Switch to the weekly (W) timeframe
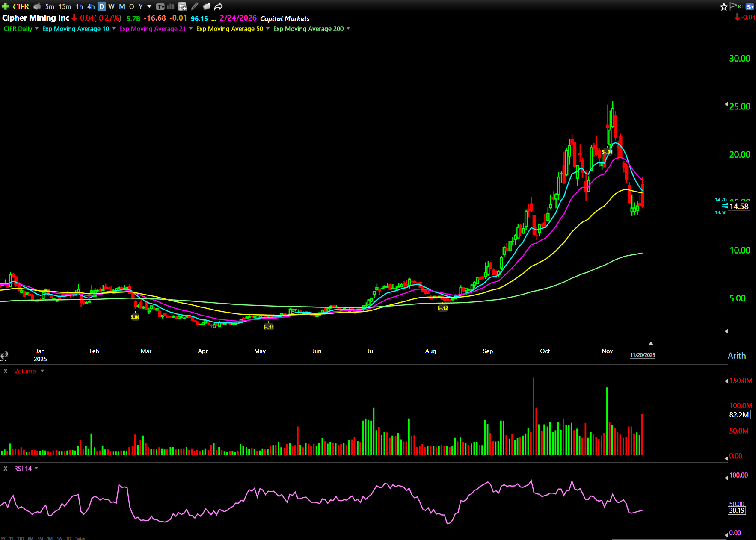Screen dimensions: 756x540 tap(111, 6)
